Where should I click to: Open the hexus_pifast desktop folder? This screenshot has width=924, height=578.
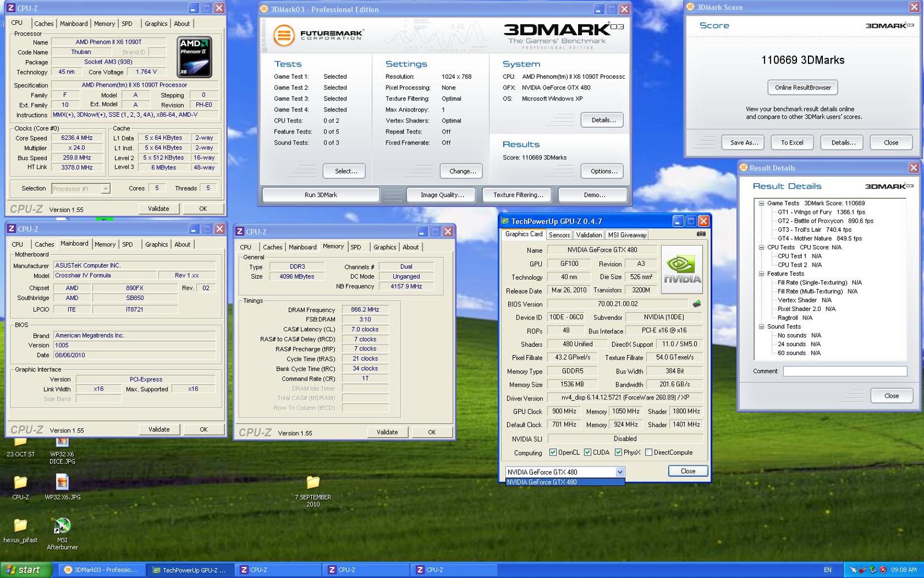pyautogui.click(x=20, y=530)
